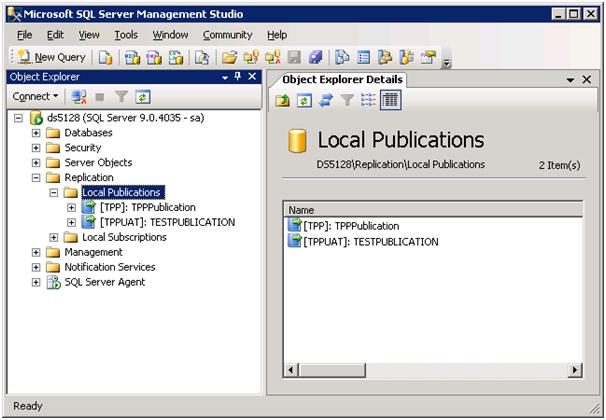Image resolution: width=606 pixels, height=420 pixels.
Task: Close the Object Explorer panel
Action: click(x=252, y=77)
